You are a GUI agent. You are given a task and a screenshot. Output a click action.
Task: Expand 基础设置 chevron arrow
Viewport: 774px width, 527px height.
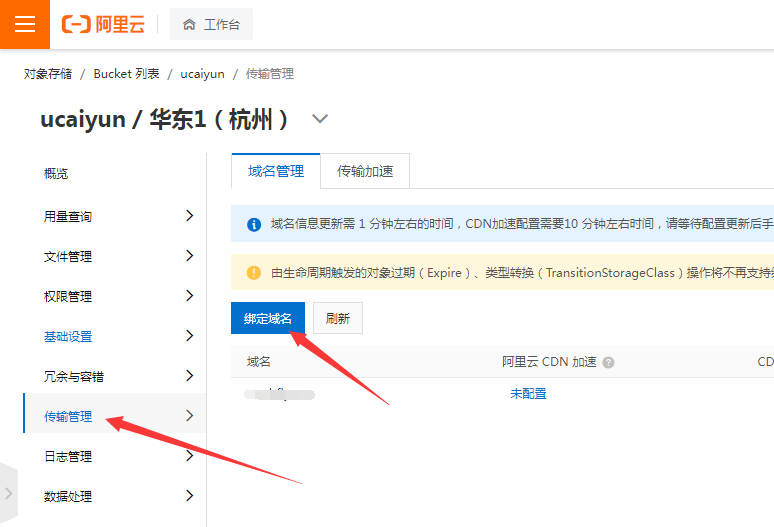point(190,336)
